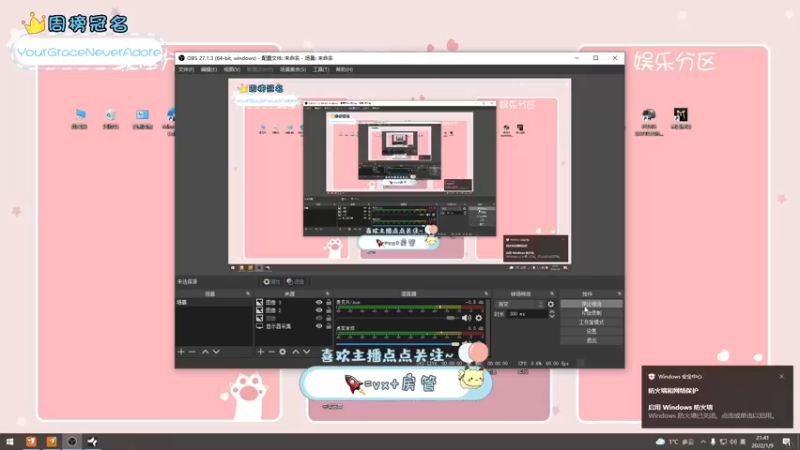Image resolution: width=800 pixels, height=450 pixels.
Task: Lock the 显示器采集 source
Action: click(x=329, y=326)
